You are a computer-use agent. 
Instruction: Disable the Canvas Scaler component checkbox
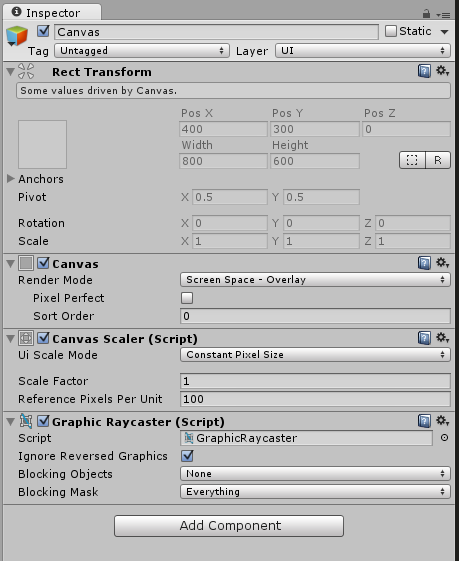43,338
